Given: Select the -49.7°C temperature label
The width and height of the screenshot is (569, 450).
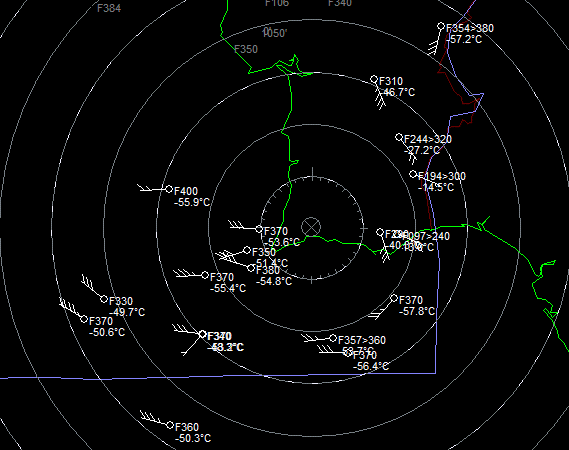Looking at the screenshot, I should (127, 312).
